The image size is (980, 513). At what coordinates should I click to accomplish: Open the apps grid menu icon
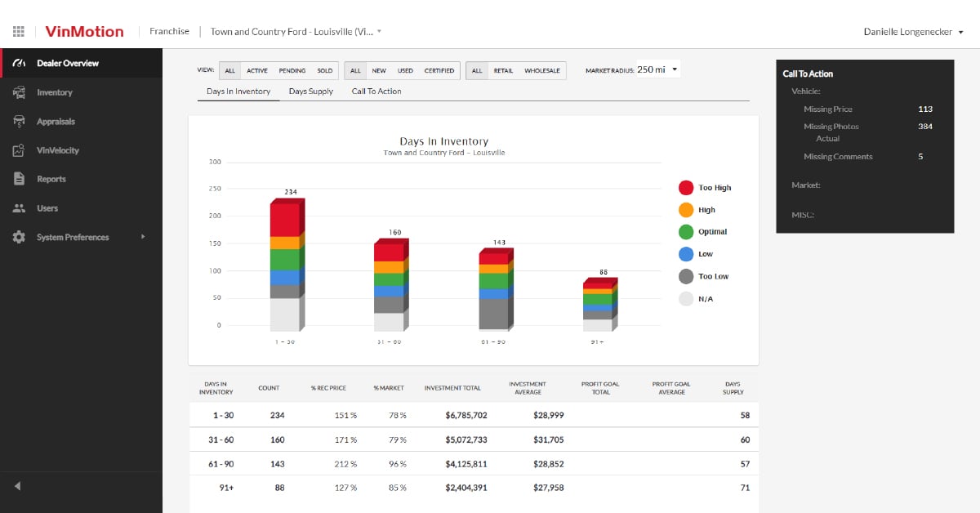tap(18, 32)
